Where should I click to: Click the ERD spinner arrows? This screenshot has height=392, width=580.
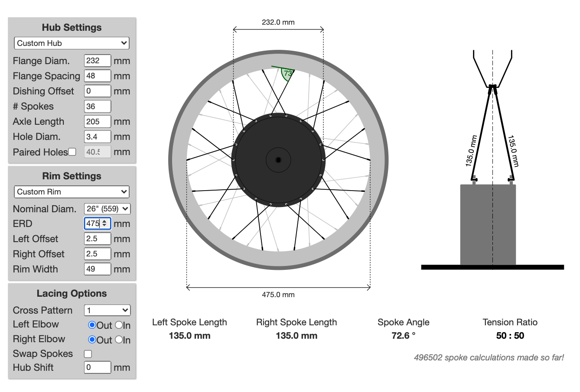pos(104,224)
